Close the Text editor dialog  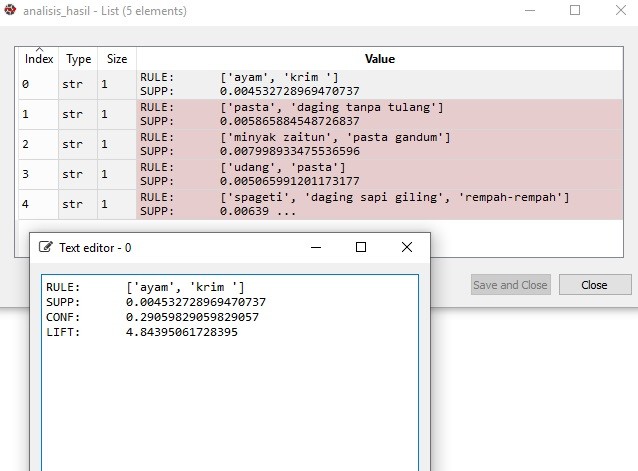tap(406, 247)
